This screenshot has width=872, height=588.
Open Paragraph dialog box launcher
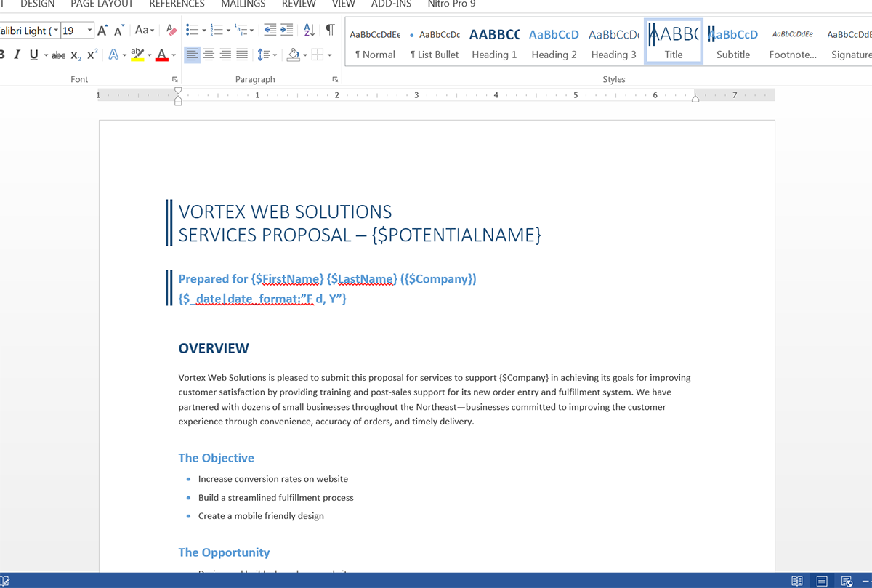(x=335, y=79)
